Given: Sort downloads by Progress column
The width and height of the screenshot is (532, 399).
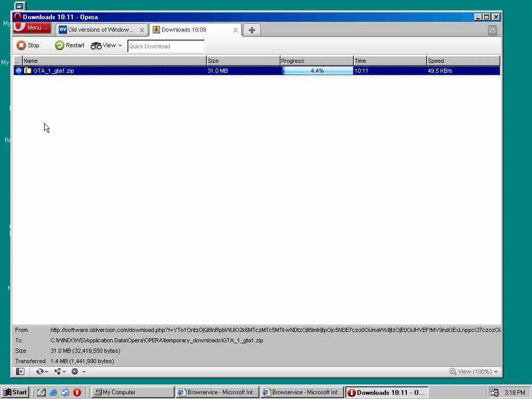Looking at the screenshot, I should pyautogui.click(x=316, y=61).
